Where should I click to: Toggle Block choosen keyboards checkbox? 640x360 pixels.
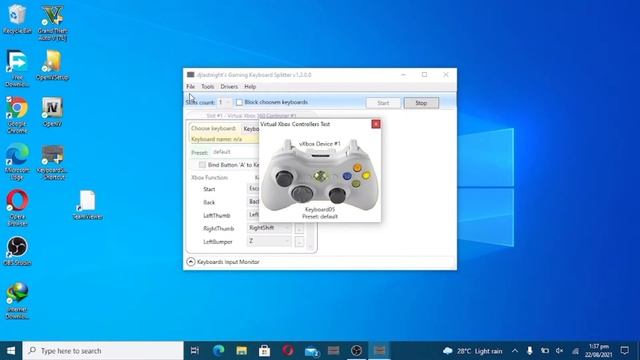239,102
